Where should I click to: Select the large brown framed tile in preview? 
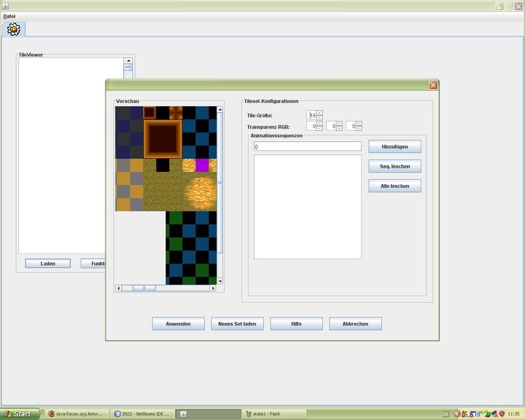[x=163, y=139]
